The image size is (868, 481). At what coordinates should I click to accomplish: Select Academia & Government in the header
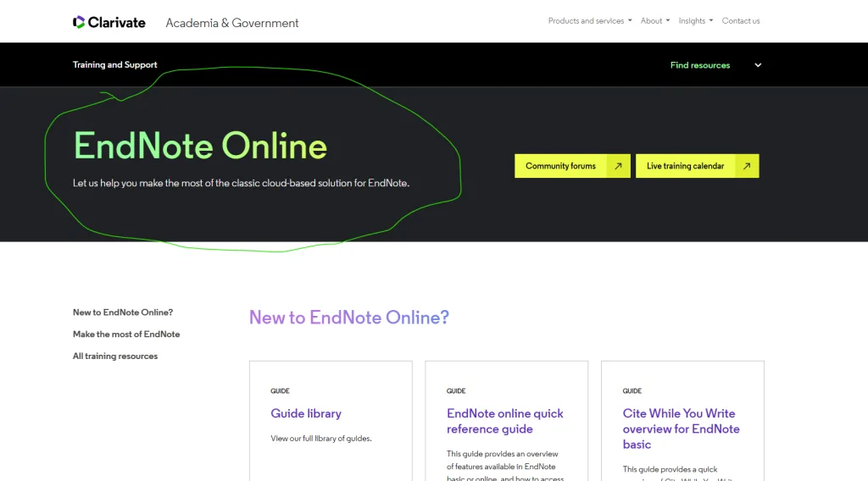click(x=232, y=23)
